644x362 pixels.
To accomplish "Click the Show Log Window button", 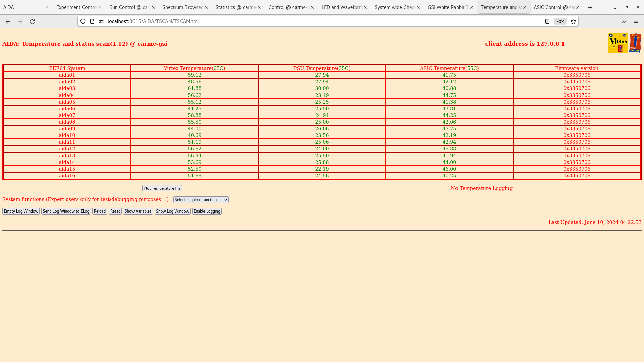I will click(172, 211).
